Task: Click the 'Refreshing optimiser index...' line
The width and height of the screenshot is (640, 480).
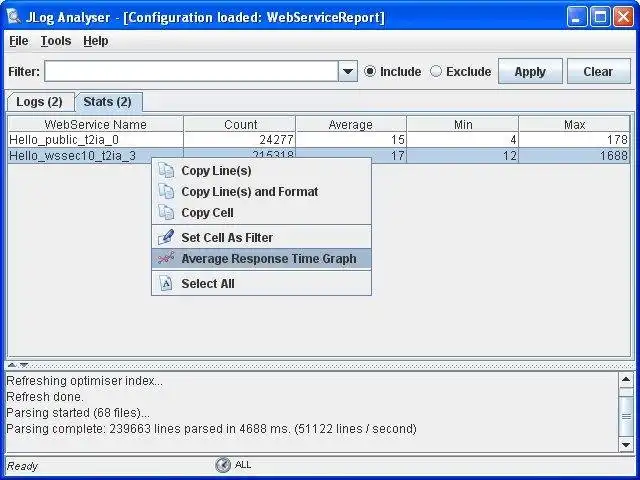Action: [84, 381]
